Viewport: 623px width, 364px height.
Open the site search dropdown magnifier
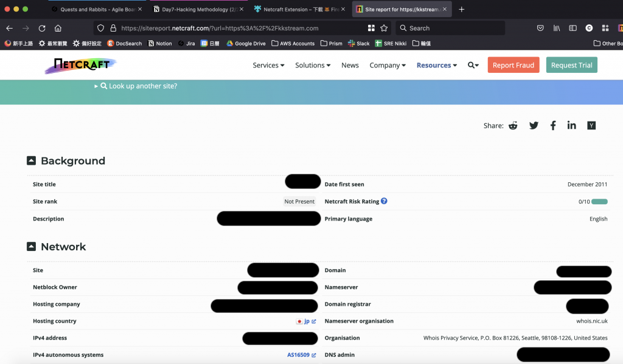(473, 65)
